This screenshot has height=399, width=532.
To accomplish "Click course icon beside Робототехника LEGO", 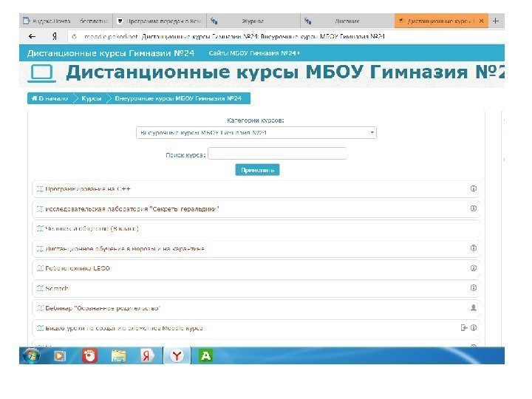I will pos(40,268).
